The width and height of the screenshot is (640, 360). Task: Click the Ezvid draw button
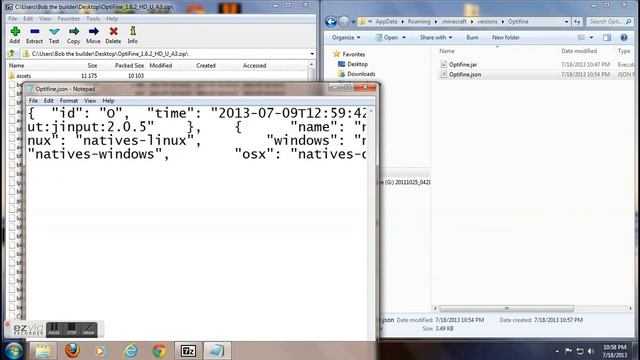[89, 329]
